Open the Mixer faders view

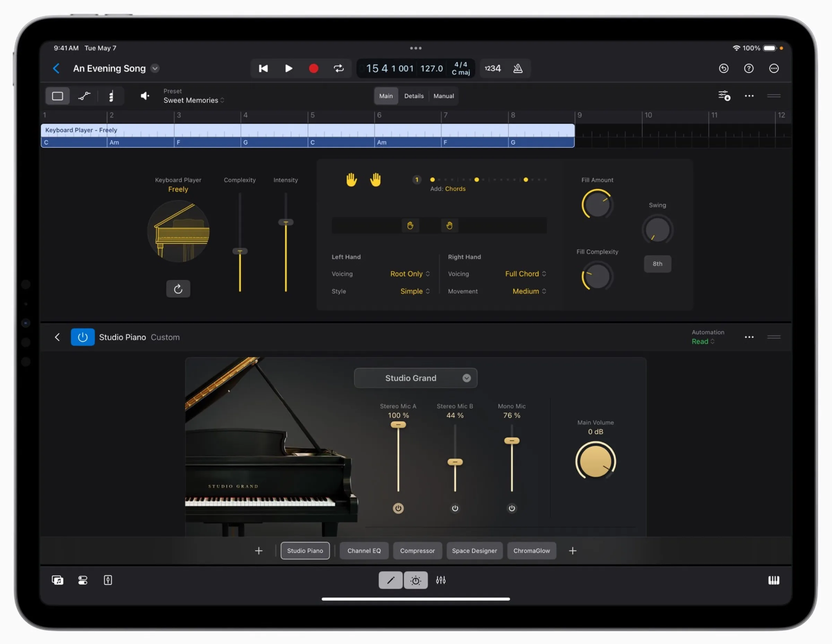click(441, 580)
